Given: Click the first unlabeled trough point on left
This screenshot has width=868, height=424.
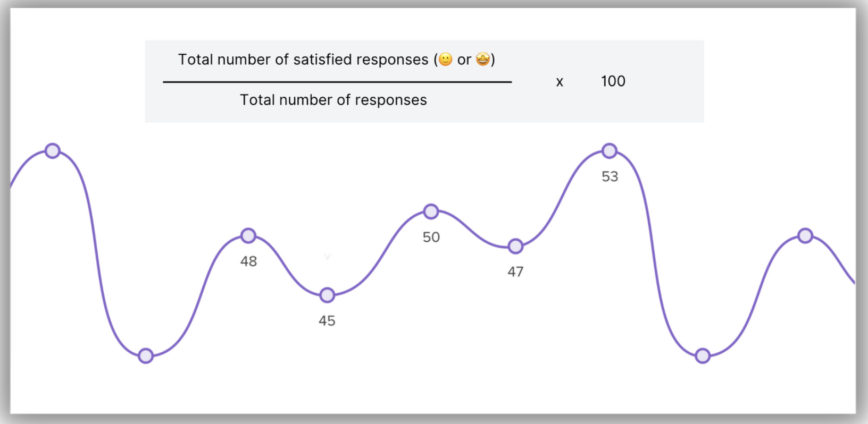Looking at the screenshot, I should 146,356.
